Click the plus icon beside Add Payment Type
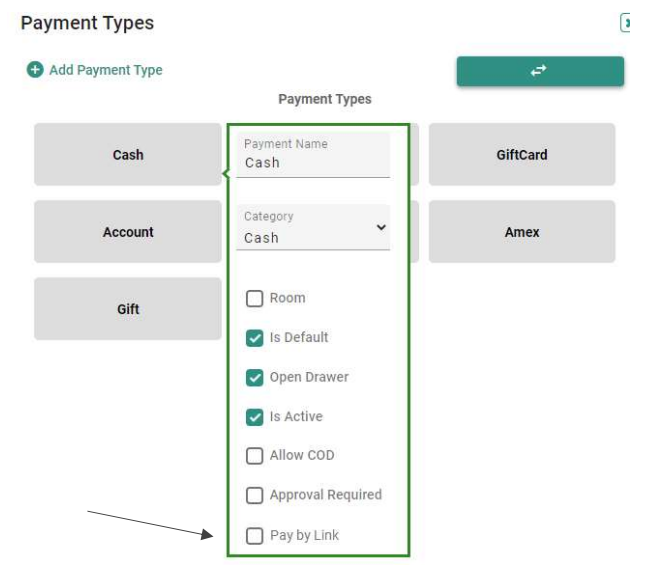Image resolution: width=659 pixels, height=581 pixels. (x=35, y=70)
